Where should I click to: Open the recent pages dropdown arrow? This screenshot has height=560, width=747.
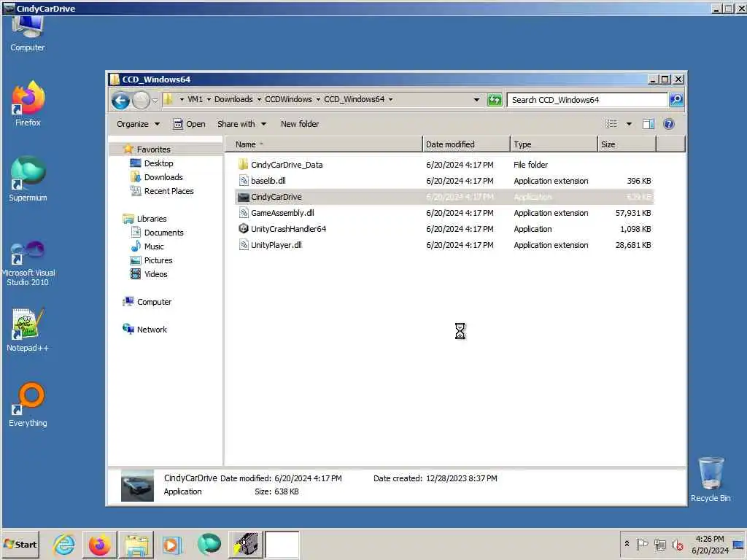(155, 101)
